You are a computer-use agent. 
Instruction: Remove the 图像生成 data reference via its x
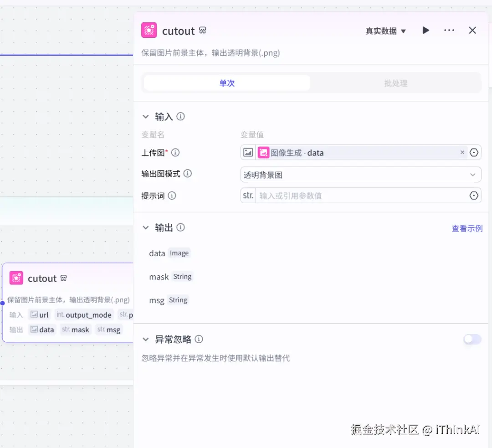tap(462, 152)
